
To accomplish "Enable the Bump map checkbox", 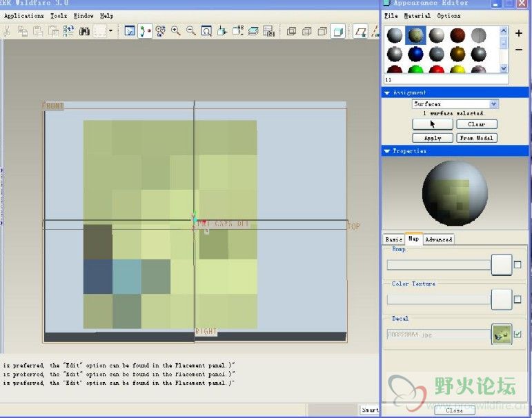I will point(518,264).
